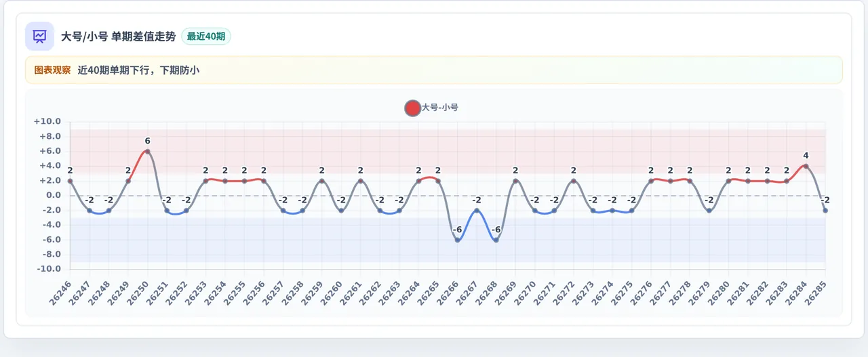Select the data point at period 26253

(205, 181)
